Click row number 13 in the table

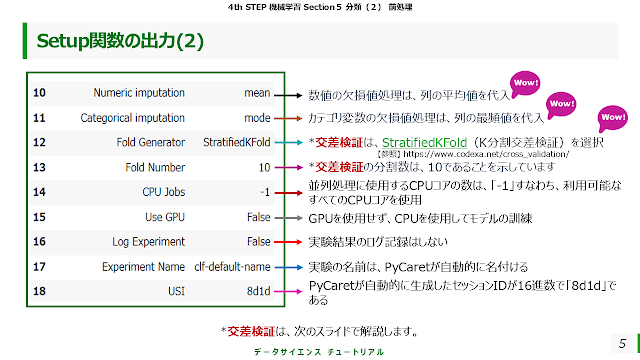[x=39, y=167]
